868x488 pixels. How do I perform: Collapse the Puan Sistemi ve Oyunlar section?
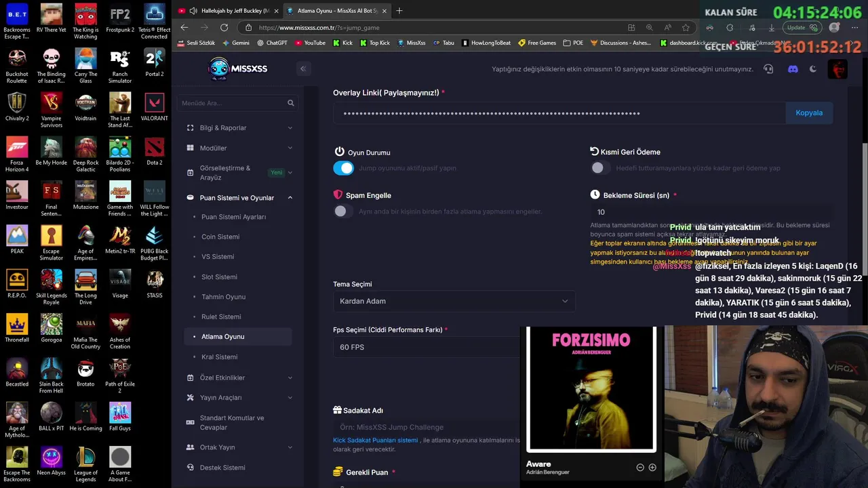tap(239, 198)
